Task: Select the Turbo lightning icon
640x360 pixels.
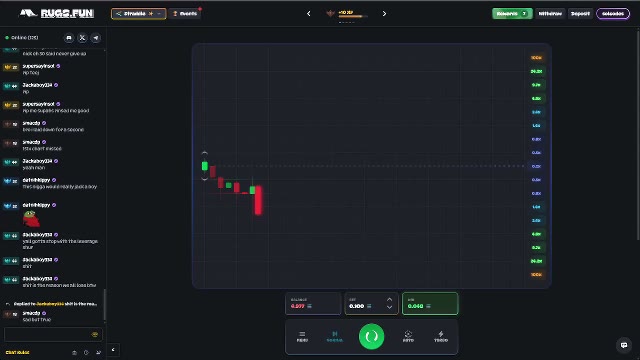Action: (440, 336)
